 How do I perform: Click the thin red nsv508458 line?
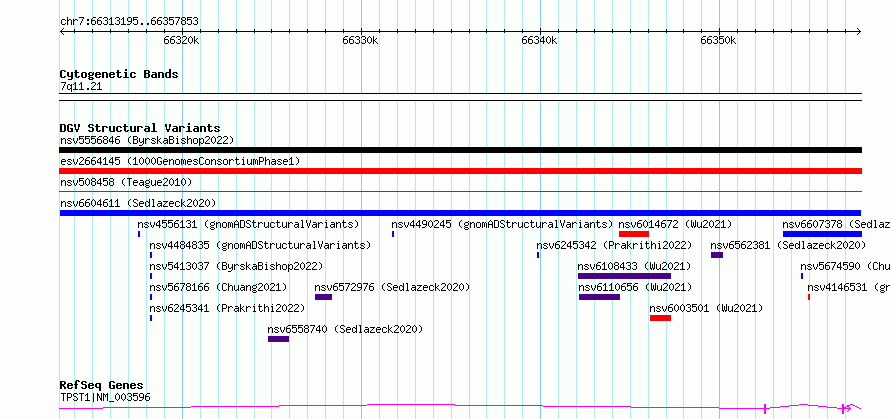tap(460, 192)
